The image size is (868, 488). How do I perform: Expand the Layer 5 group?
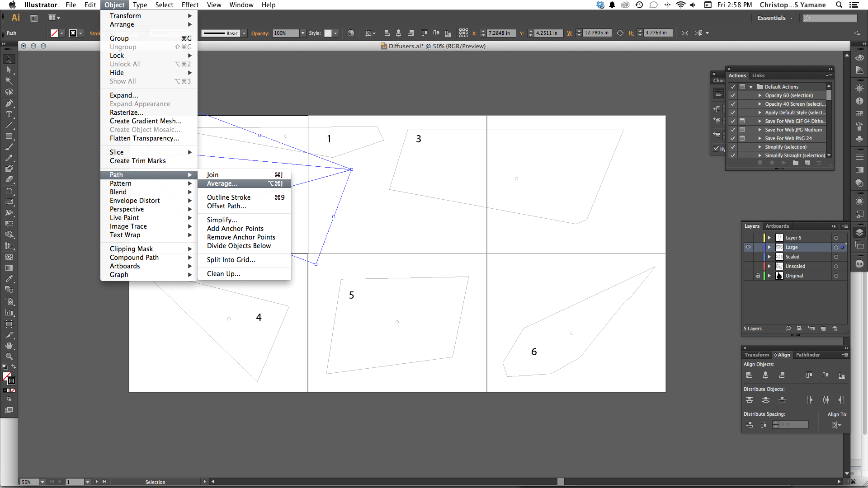coord(769,238)
